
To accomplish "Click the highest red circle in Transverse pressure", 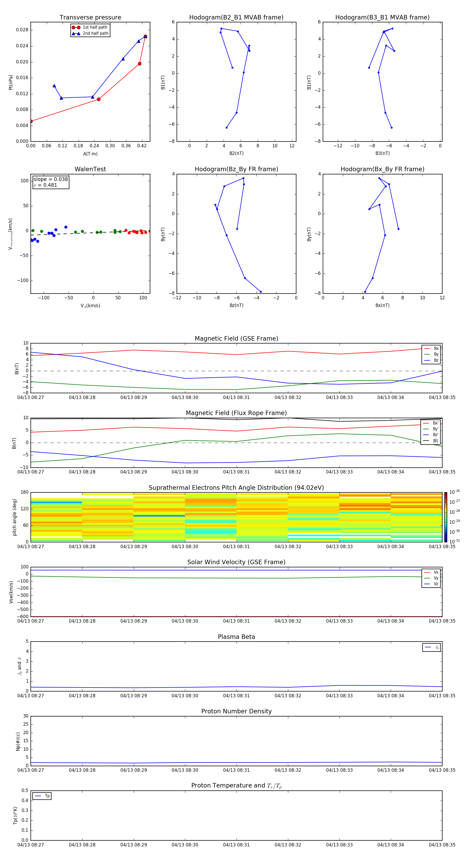I will pyautogui.click(x=145, y=36).
